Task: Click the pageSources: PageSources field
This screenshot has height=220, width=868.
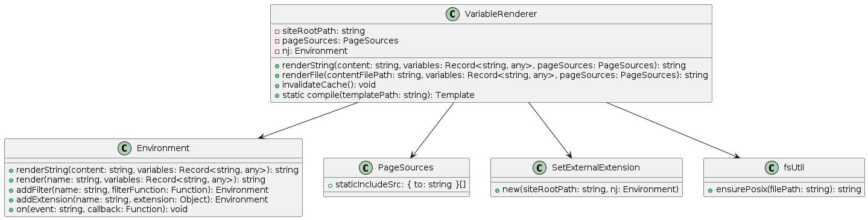Action: click(340, 40)
